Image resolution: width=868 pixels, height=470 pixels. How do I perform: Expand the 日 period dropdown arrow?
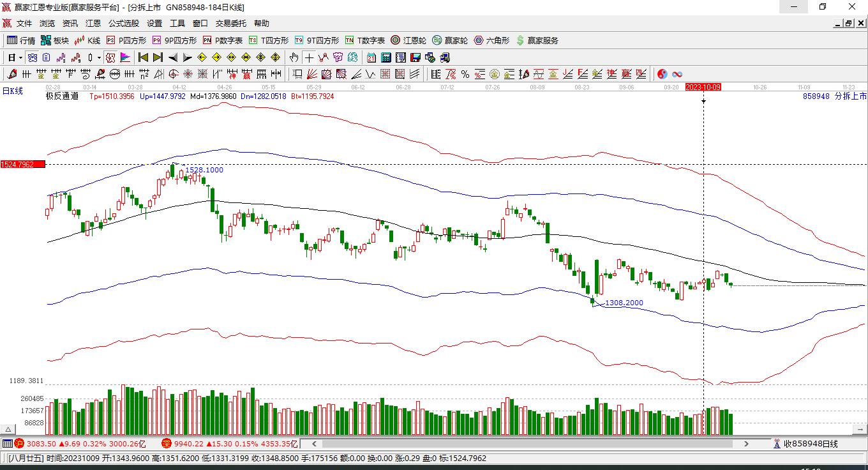pos(21,57)
